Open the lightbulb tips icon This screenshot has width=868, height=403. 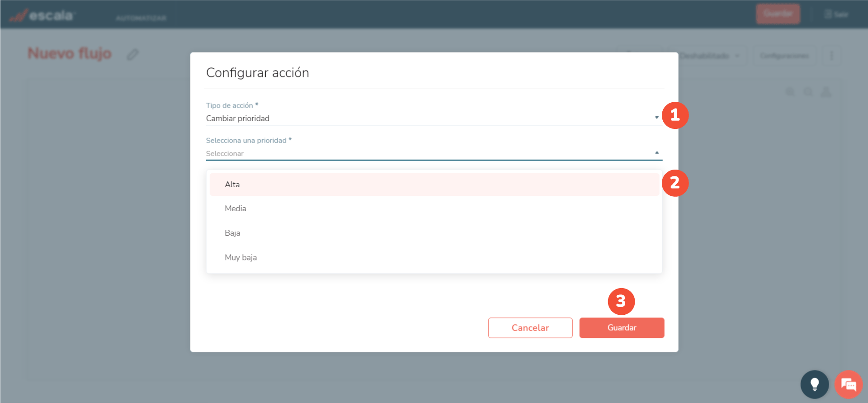click(815, 384)
